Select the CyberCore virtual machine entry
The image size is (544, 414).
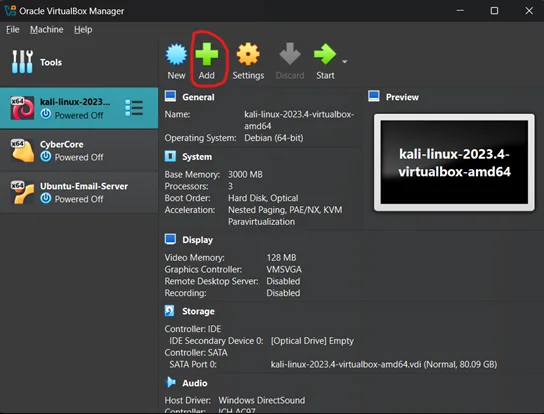79,150
